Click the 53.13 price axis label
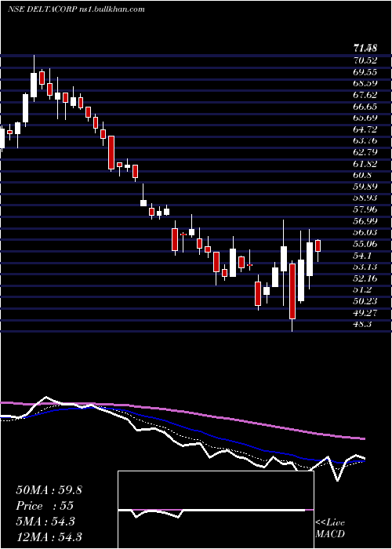The height and width of the screenshot is (549, 392). pos(365,267)
